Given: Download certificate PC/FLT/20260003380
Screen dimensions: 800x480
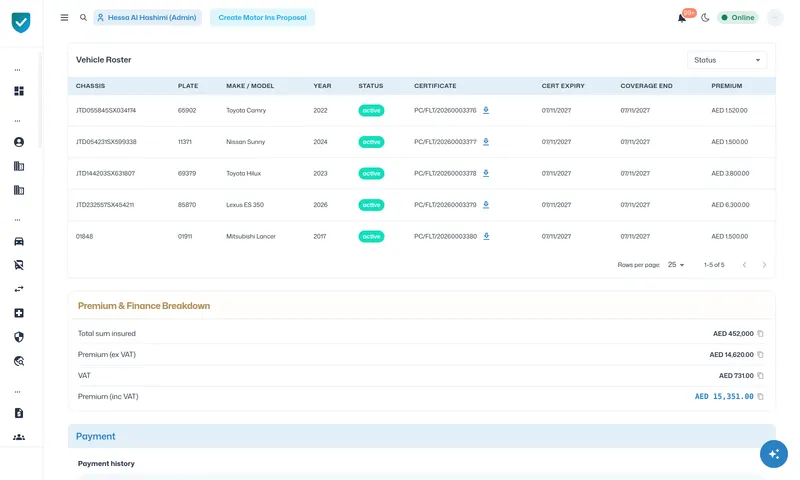Looking at the screenshot, I should point(486,236).
